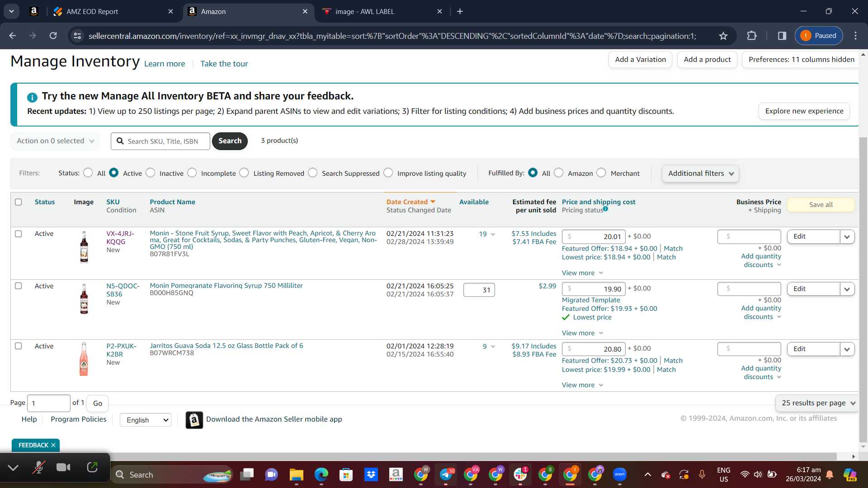Reload the current browser page

53,36
